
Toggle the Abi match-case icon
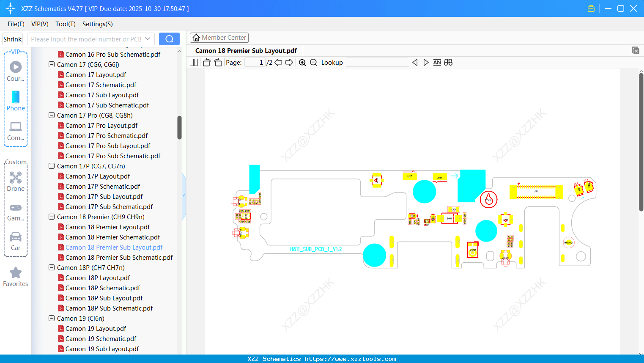437,63
